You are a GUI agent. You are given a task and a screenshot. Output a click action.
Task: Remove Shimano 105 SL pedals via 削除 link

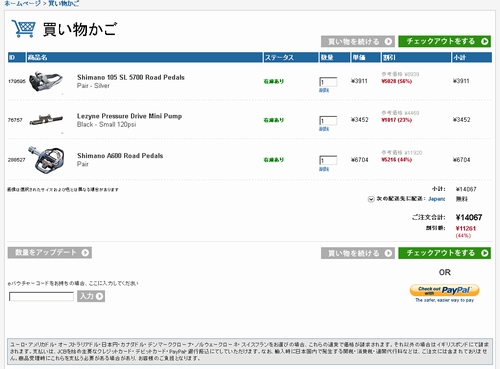click(x=324, y=90)
